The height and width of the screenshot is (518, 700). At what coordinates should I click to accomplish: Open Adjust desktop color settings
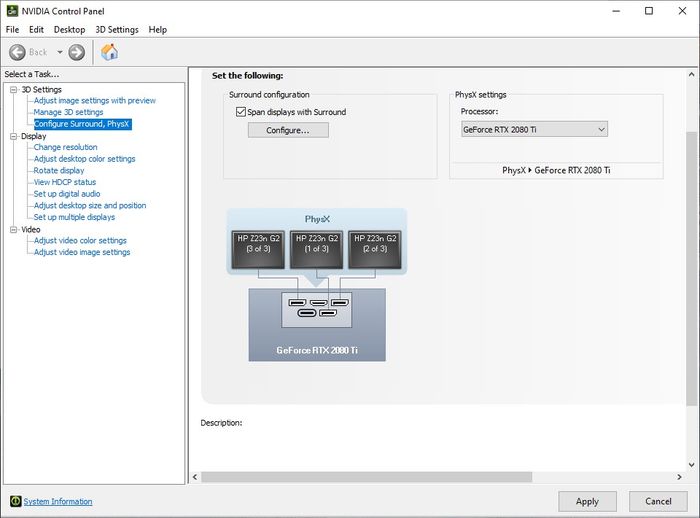tap(84, 159)
